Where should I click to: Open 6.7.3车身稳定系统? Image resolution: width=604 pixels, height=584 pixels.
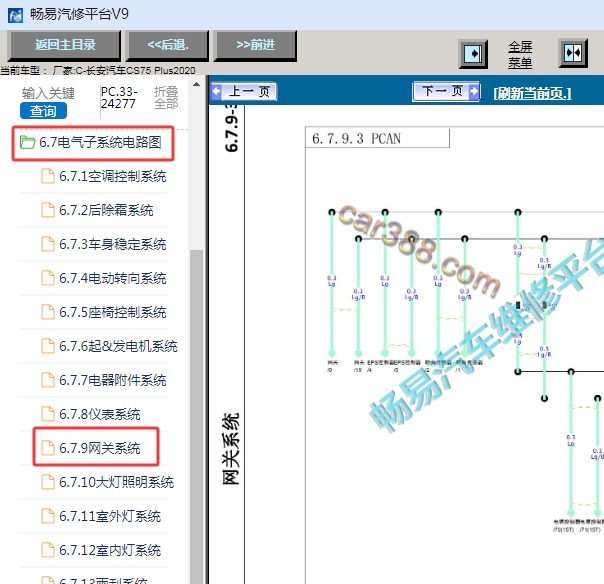click(x=112, y=244)
